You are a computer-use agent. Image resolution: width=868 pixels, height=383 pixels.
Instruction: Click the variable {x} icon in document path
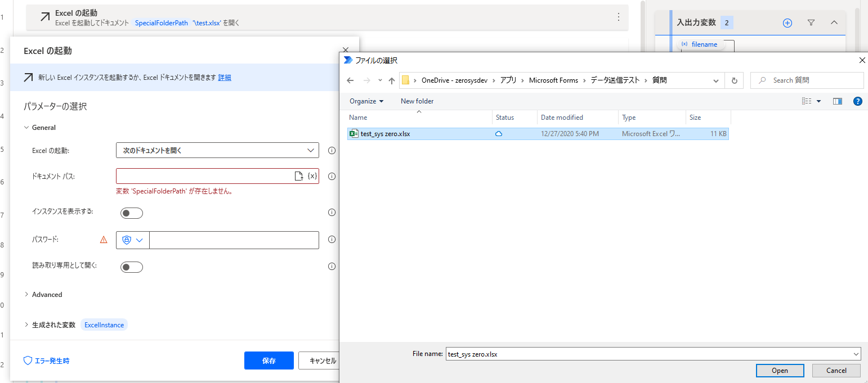click(x=312, y=176)
